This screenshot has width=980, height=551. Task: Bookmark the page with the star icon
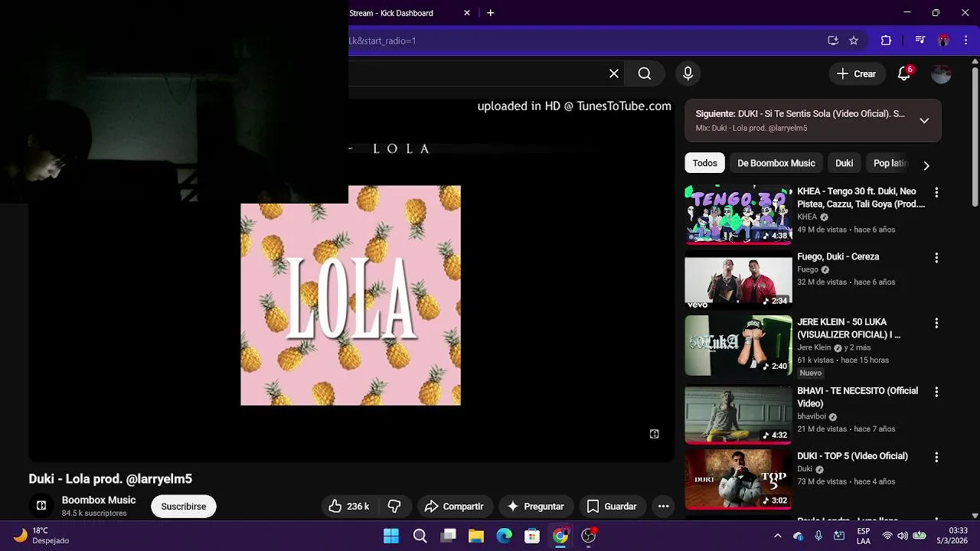coord(854,41)
